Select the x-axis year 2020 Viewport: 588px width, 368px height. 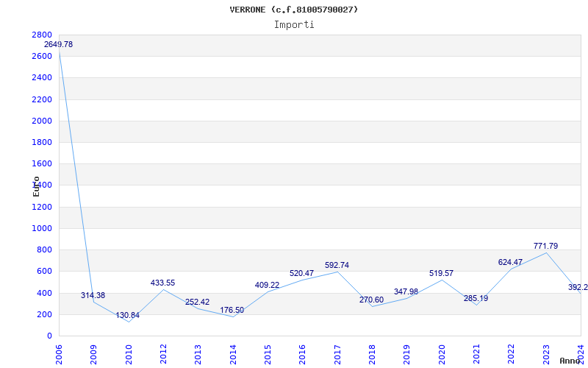click(x=442, y=355)
